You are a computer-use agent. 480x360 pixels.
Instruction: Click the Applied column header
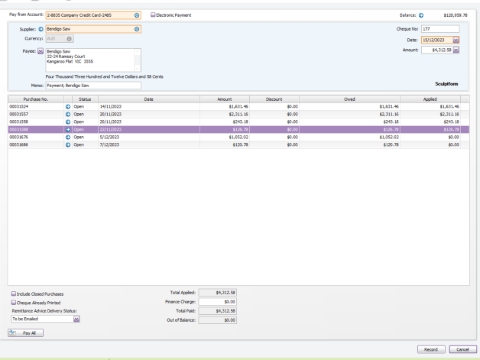pyautogui.click(x=430, y=99)
